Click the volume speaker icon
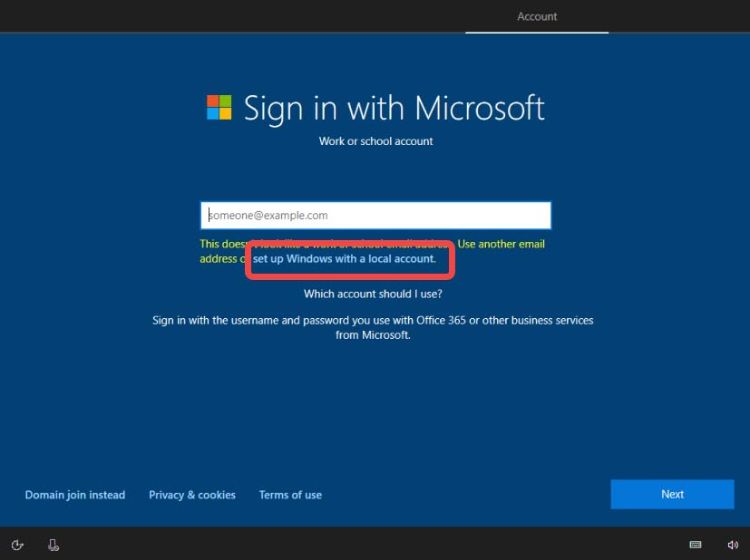Image resolution: width=750 pixels, height=560 pixels. pos(732,545)
